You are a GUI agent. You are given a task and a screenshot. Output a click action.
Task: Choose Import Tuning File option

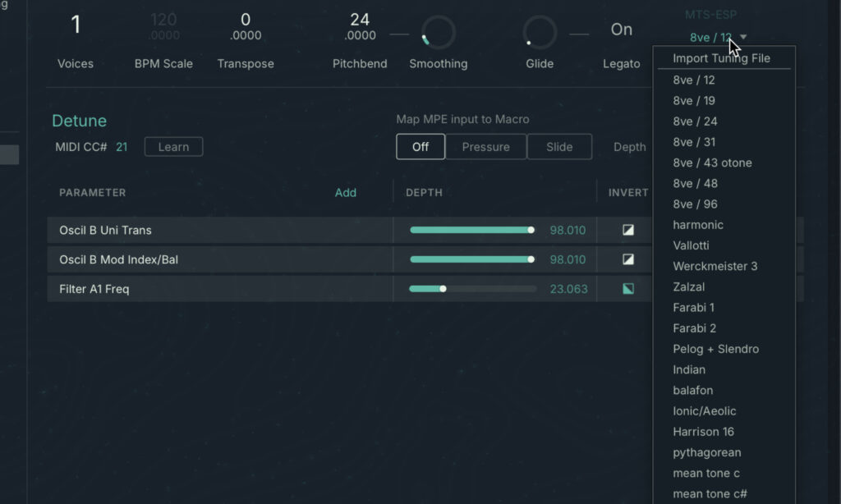721,58
